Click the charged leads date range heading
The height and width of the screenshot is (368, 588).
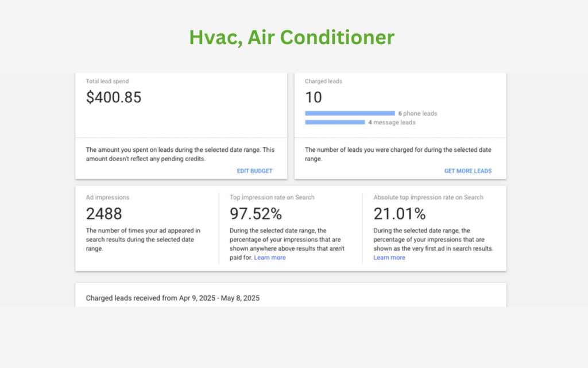tap(172, 298)
